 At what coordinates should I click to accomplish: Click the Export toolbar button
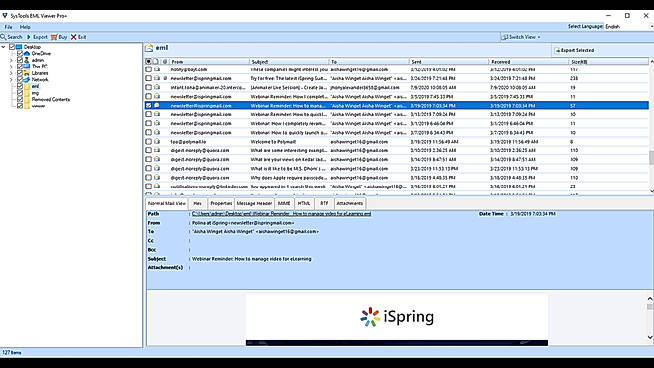(37, 37)
